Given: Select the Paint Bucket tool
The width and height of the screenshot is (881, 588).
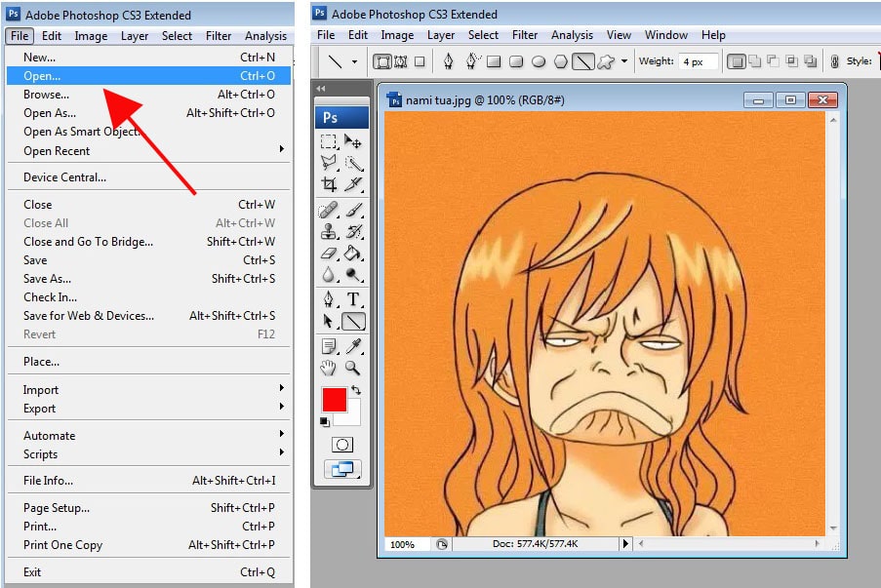Looking at the screenshot, I should click(353, 254).
